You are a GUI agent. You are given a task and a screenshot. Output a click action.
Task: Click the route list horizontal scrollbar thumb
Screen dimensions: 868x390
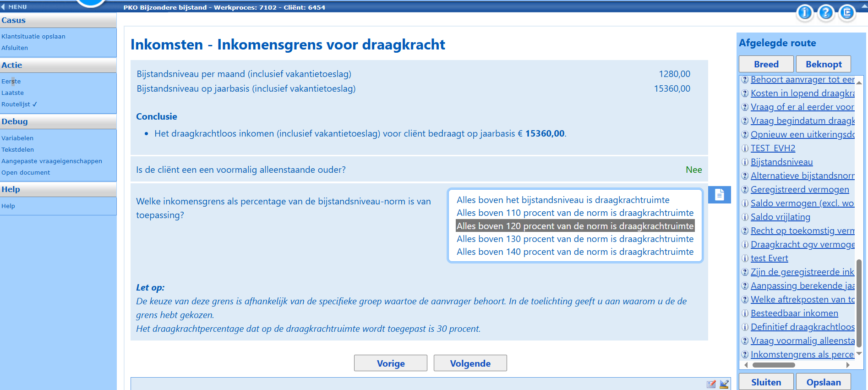774,365
